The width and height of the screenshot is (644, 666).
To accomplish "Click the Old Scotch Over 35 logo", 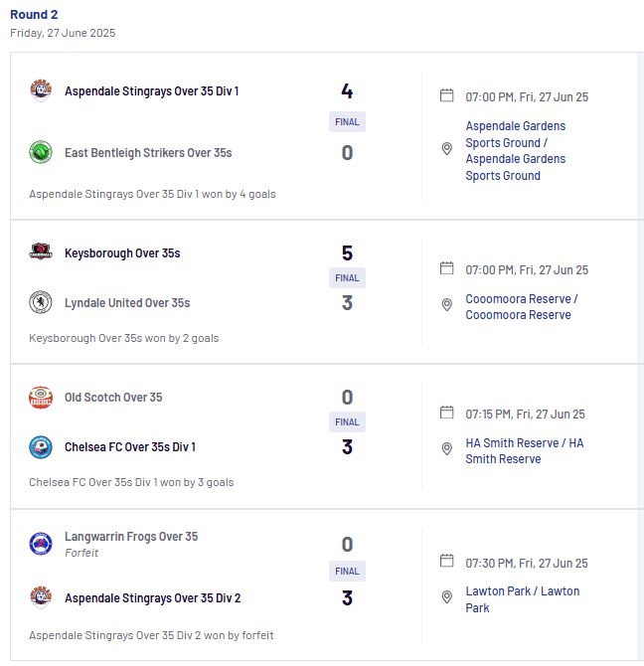I will click(x=41, y=398).
